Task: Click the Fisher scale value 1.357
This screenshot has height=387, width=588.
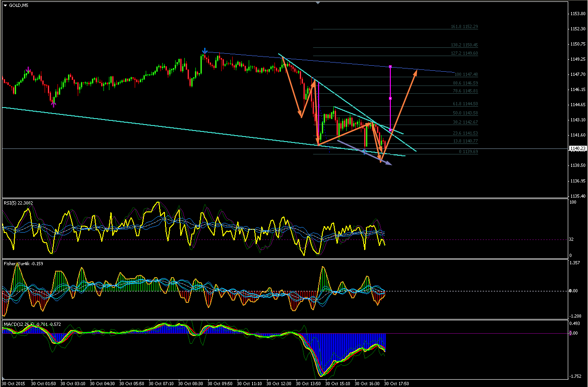Action: pos(575,263)
